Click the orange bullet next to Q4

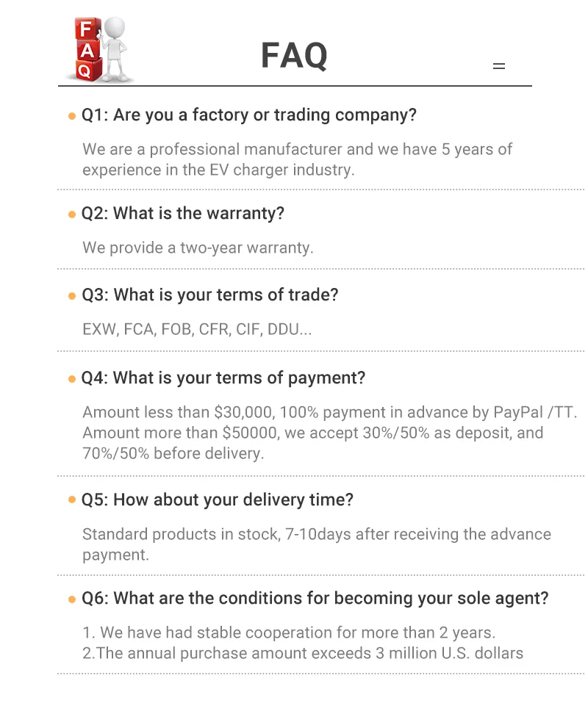point(72,379)
